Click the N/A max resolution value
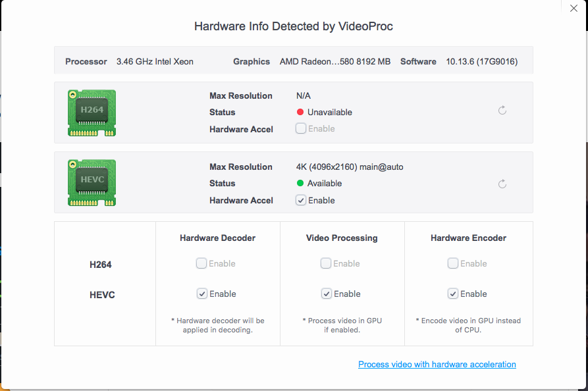588x391 pixels. click(x=304, y=95)
